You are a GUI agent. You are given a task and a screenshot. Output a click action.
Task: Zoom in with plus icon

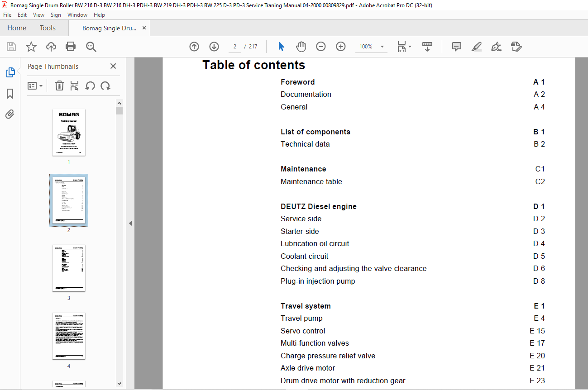[341, 47]
